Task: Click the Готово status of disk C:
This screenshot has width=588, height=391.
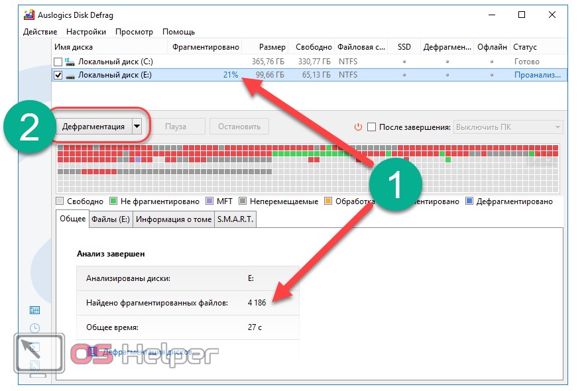Action: click(x=526, y=62)
